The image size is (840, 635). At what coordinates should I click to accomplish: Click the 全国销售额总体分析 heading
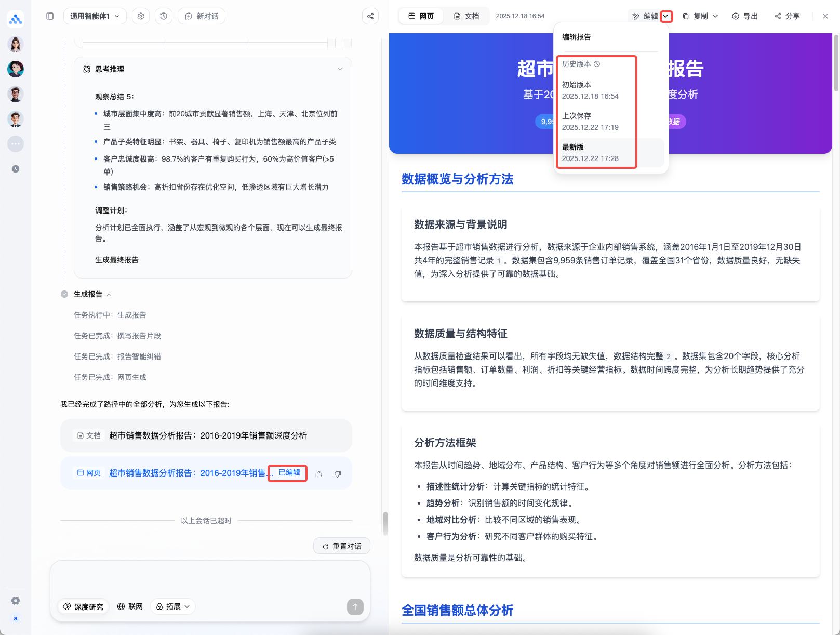click(x=458, y=611)
